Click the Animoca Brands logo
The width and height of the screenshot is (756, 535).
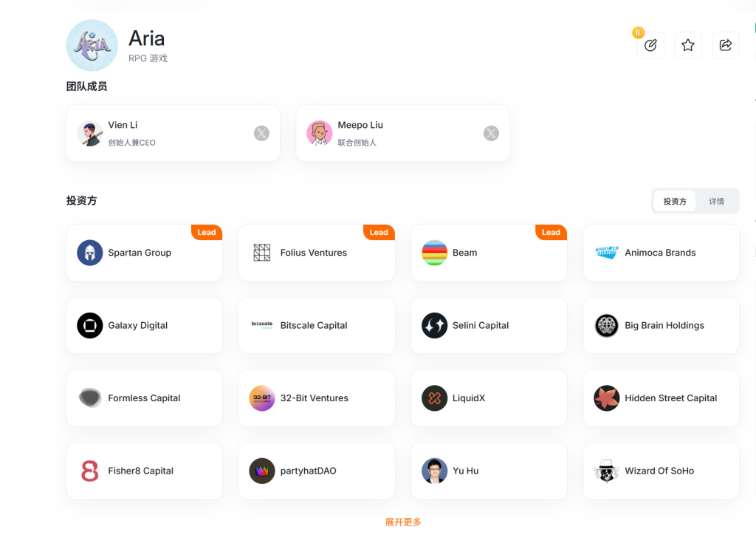point(607,253)
